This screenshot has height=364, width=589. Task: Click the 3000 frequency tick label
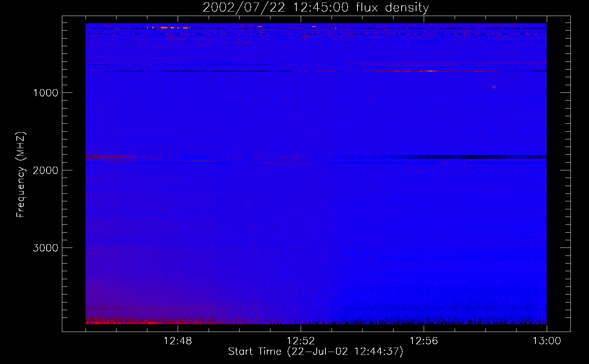pyautogui.click(x=46, y=248)
